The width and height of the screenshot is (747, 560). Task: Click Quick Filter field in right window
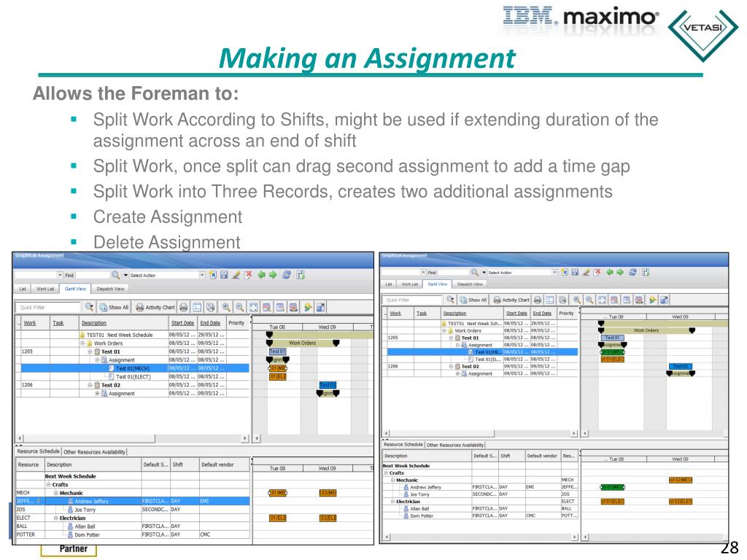tap(414, 300)
